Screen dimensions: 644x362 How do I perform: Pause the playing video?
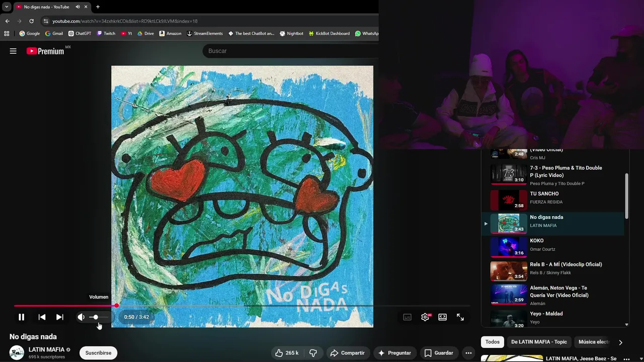coord(21,317)
